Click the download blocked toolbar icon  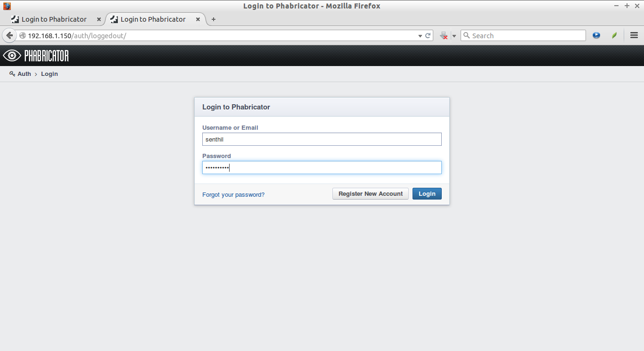(444, 35)
